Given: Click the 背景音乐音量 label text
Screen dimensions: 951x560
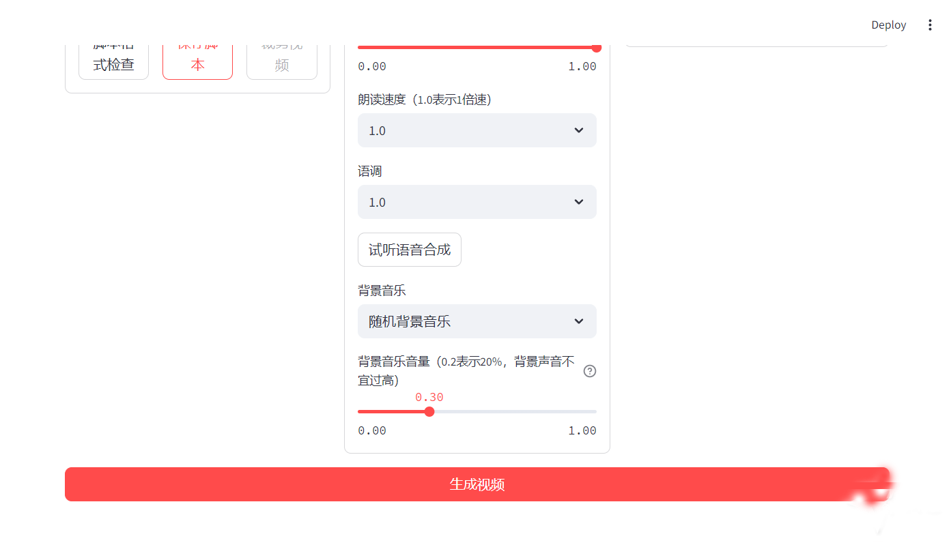Looking at the screenshot, I should pos(466,371).
